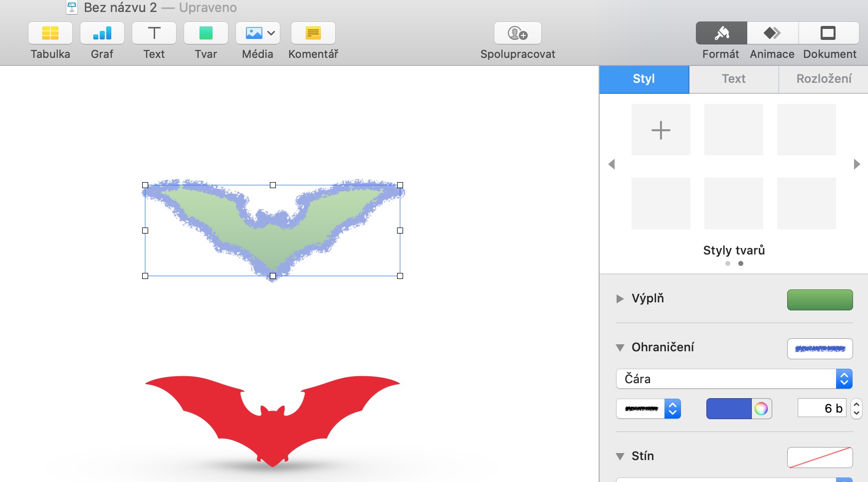868x482 pixels.
Task: Click the blue border color well
Action: tap(729, 409)
